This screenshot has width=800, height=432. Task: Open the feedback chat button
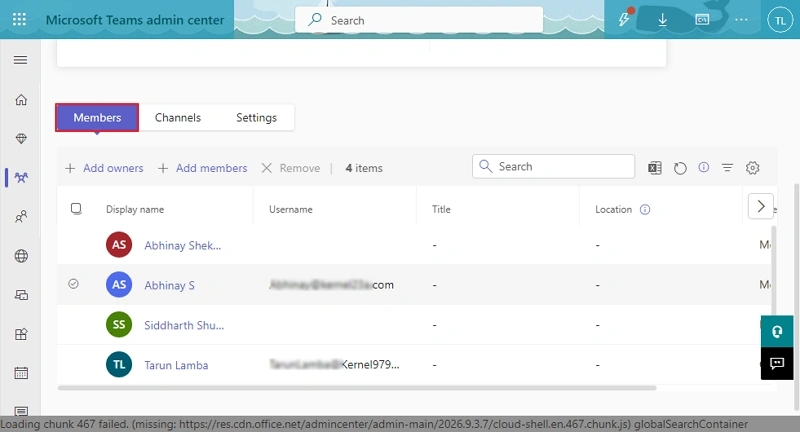(x=777, y=363)
